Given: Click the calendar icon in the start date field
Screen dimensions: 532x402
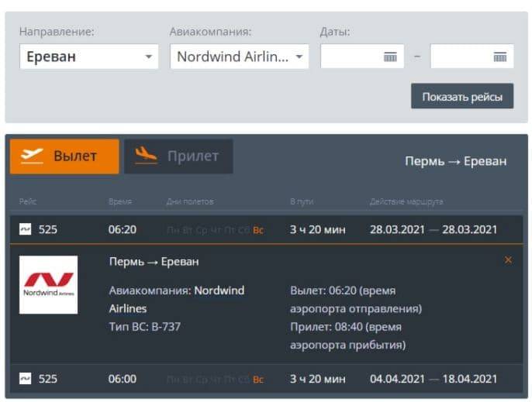Looking at the screenshot, I should (x=390, y=57).
